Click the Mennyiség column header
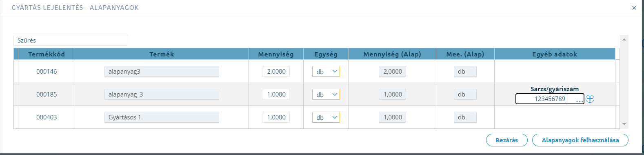 click(x=276, y=54)
